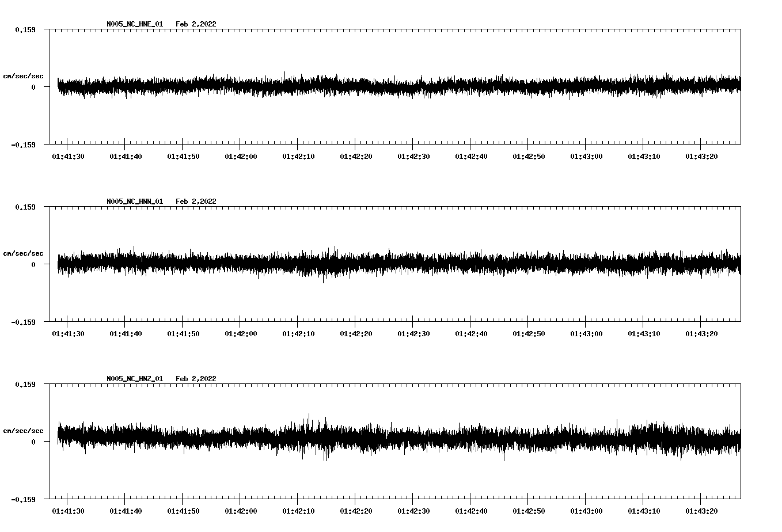Click 01:42:20 below the HNZ vertical plot

click(356, 511)
